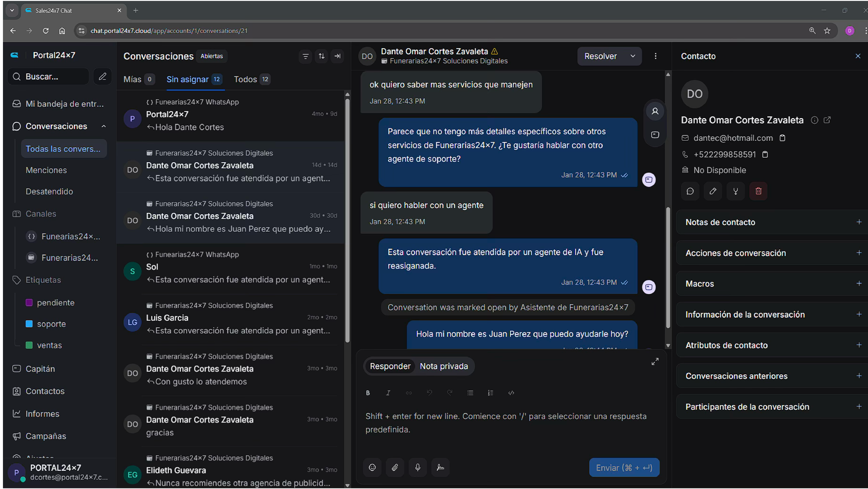Switch to the Nota privada tab
The image size is (868, 489).
pos(444,366)
